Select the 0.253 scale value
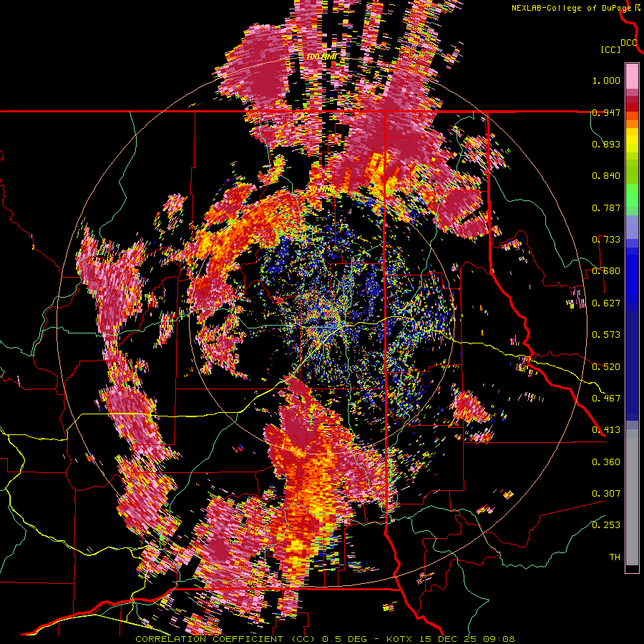This screenshot has height=644, width=644. 606,525
